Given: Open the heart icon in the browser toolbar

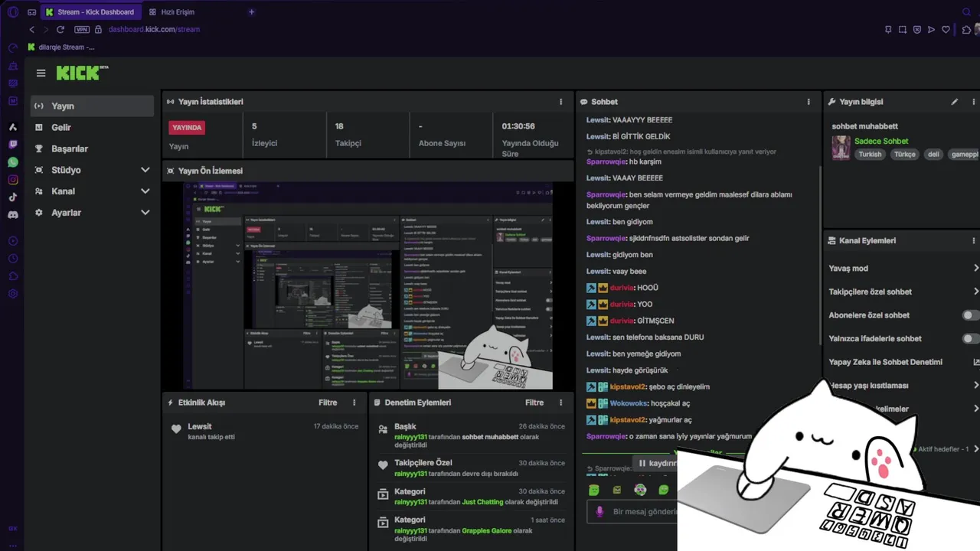Looking at the screenshot, I should point(946,29).
